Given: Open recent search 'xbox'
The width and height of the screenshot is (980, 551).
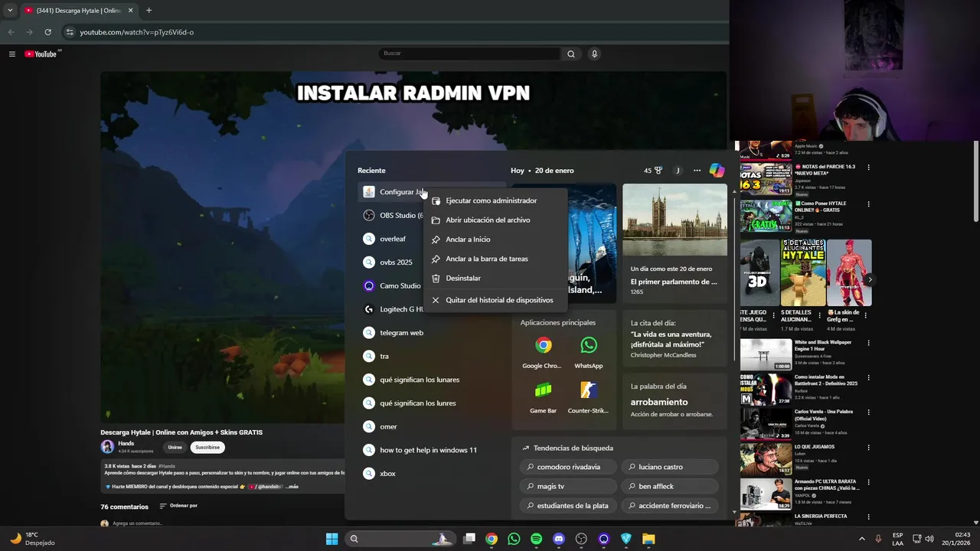Looking at the screenshot, I should [x=431, y=474].
